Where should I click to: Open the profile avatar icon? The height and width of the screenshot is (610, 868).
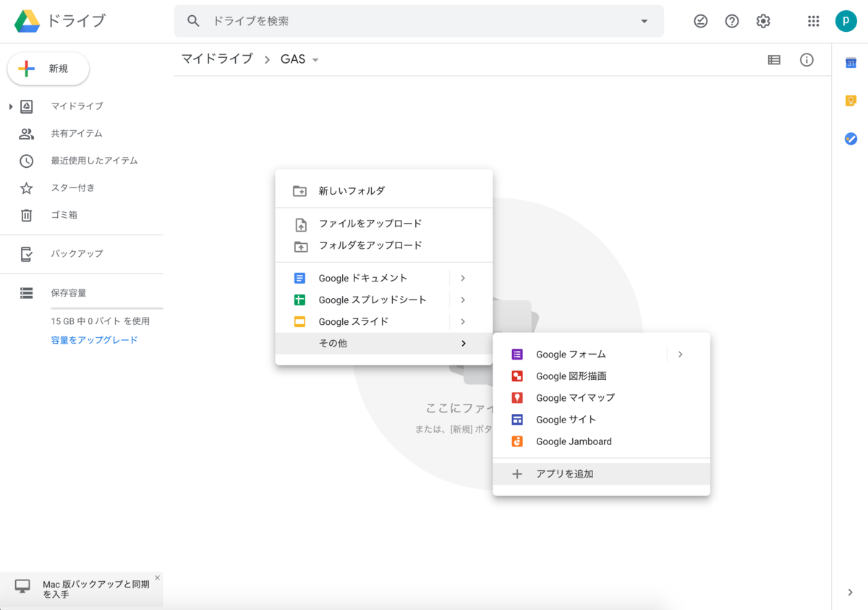pyautogui.click(x=846, y=21)
